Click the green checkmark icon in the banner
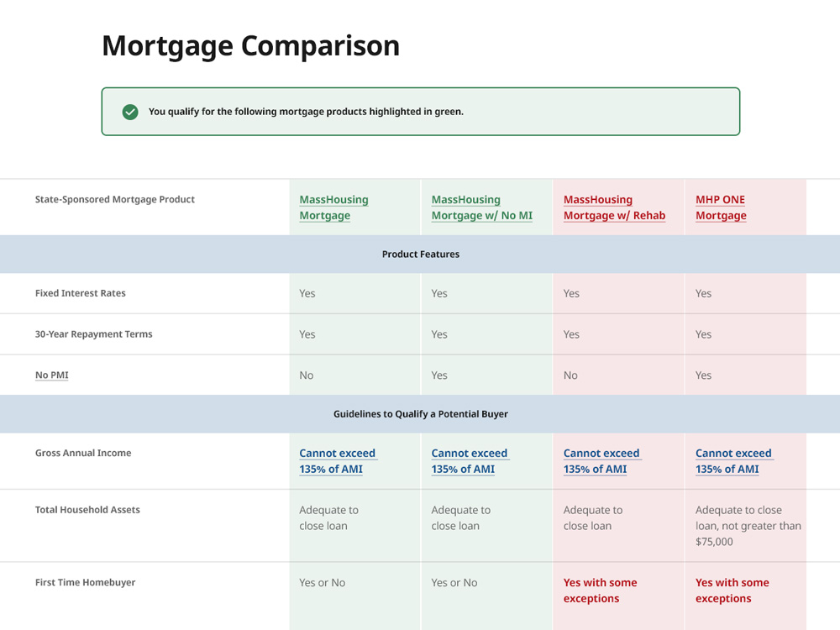Viewport: 840px width, 630px height. 130,112
